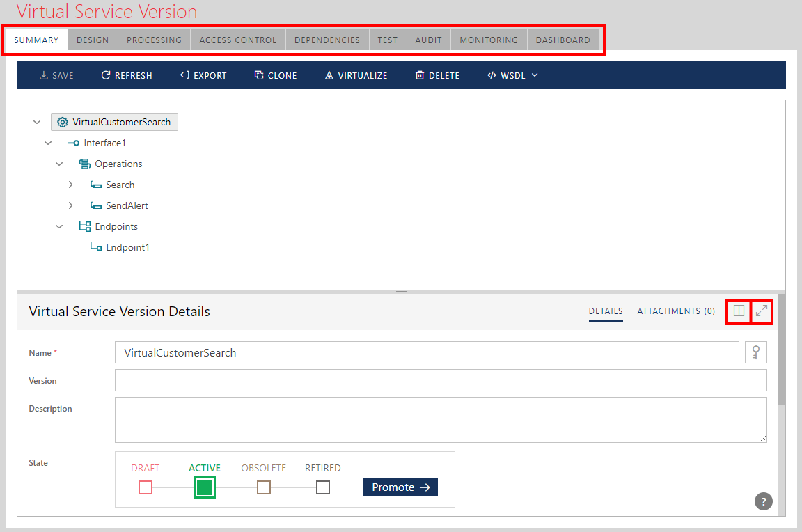802x532 pixels.
Task: Collapse the Endpoints tree node
Action: pos(59,226)
